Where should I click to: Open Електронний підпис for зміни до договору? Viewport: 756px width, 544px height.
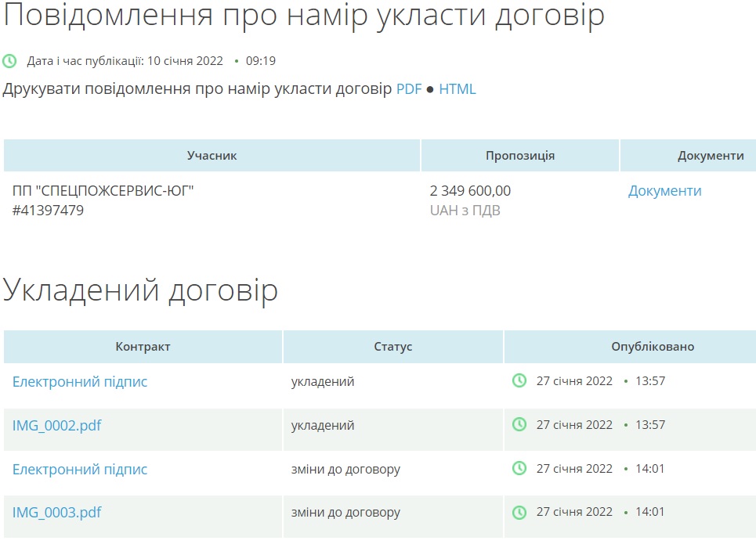pos(80,470)
